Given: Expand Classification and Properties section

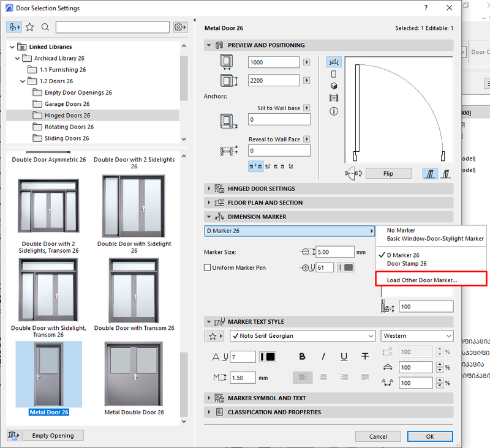Looking at the screenshot, I should click(209, 412).
